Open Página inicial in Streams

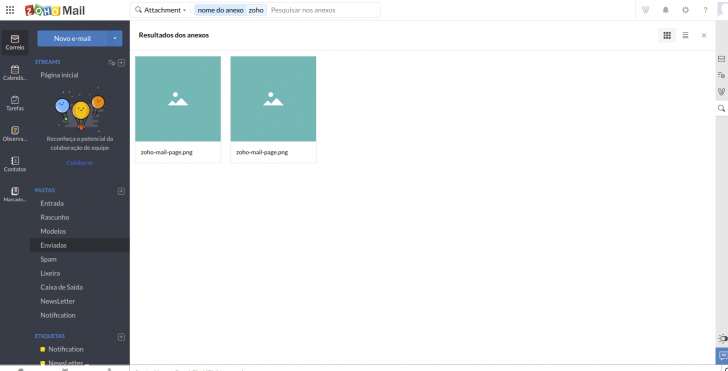pyautogui.click(x=59, y=75)
